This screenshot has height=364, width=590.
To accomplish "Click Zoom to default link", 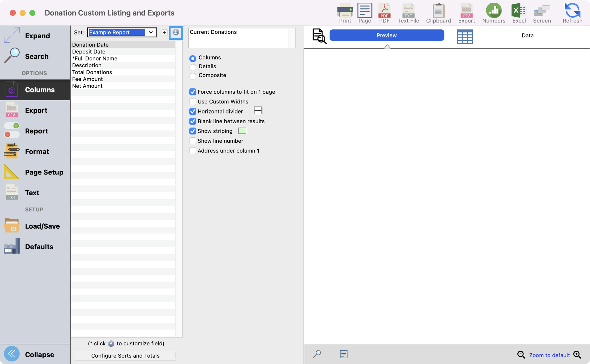I will pyautogui.click(x=549, y=355).
